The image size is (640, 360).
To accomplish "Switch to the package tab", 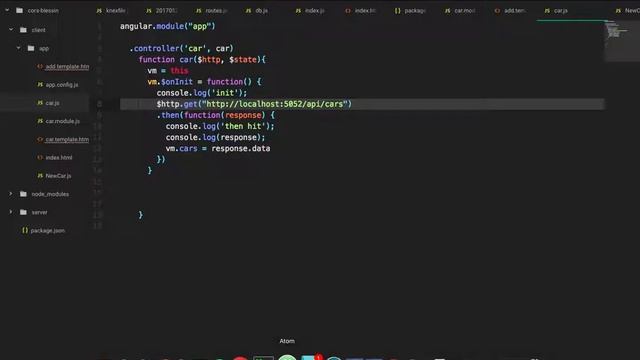I will pyautogui.click(x=411, y=11).
